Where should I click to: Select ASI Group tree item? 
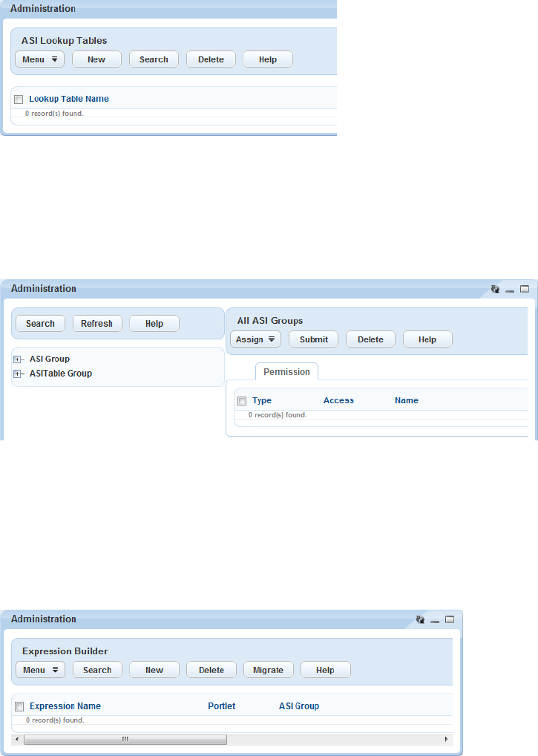(x=50, y=359)
